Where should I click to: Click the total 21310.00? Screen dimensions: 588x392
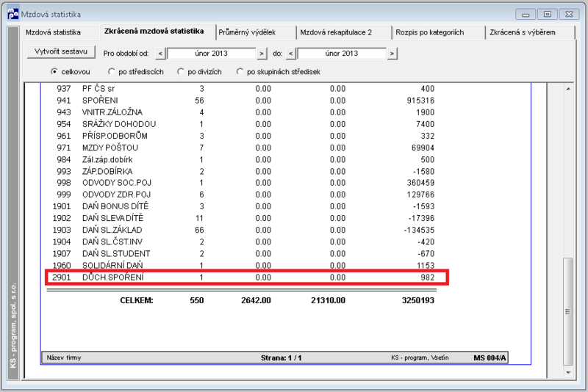(x=328, y=300)
